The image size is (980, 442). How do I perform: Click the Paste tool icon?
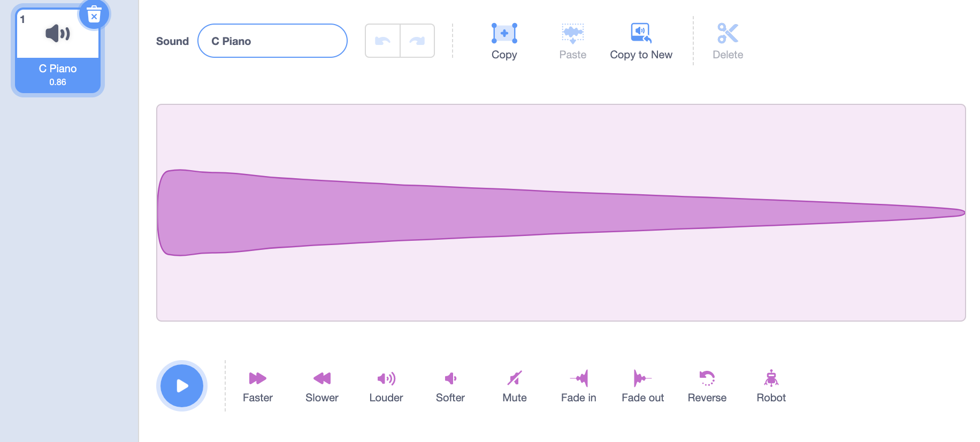572,34
